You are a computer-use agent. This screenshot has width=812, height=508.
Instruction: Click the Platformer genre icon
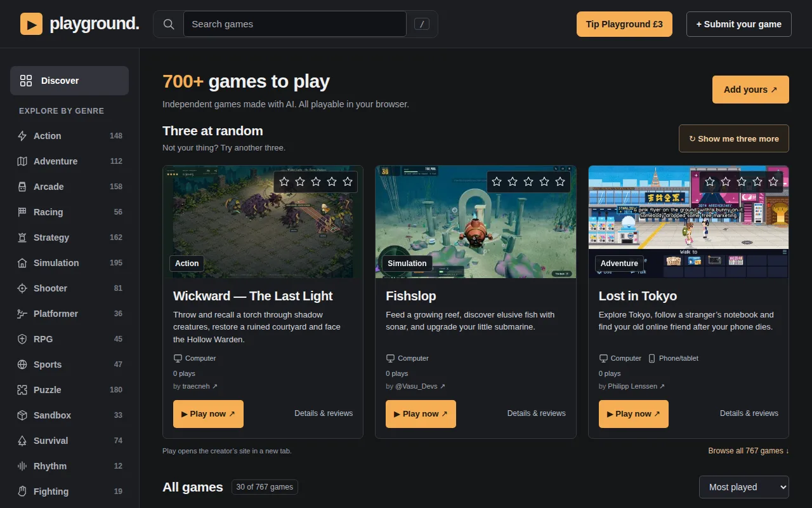coord(22,314)
